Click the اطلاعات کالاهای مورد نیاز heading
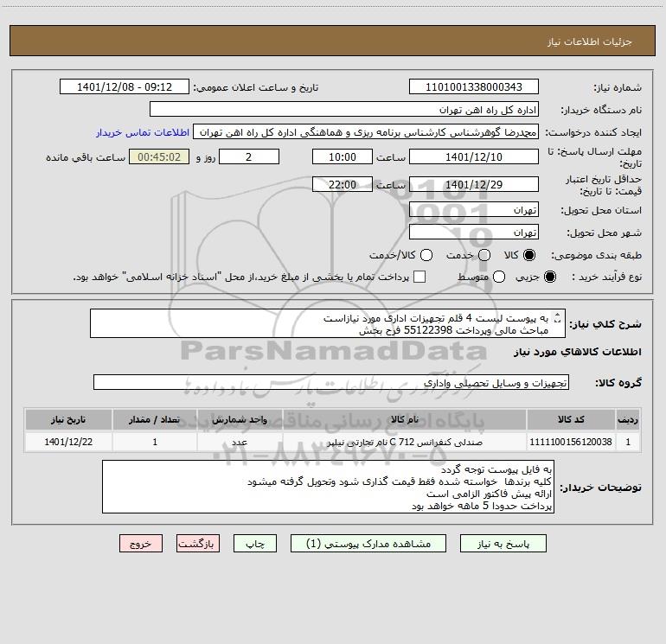Viewport: 666px width, 644px height. pyautogui.click(x=577, y=352)
